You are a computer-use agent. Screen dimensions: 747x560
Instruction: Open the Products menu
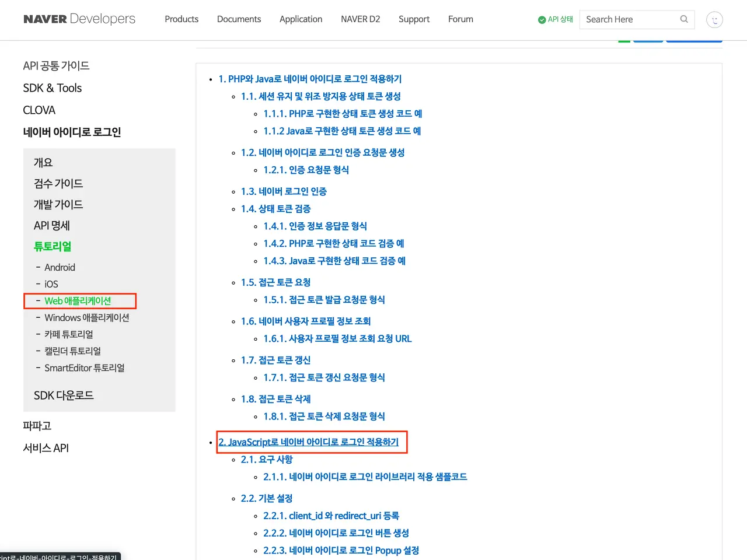click(x=181, y=19)
